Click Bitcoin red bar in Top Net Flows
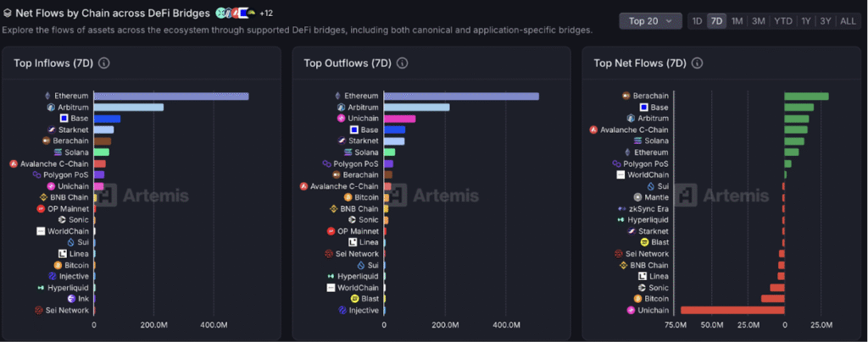The width and height of the screenshot is (868, 342). point(773,298)
